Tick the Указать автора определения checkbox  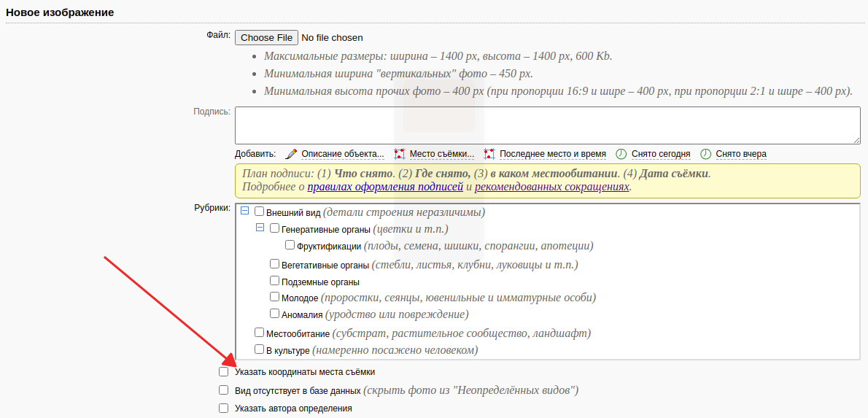pyautogui.click(x=224, y=409)
